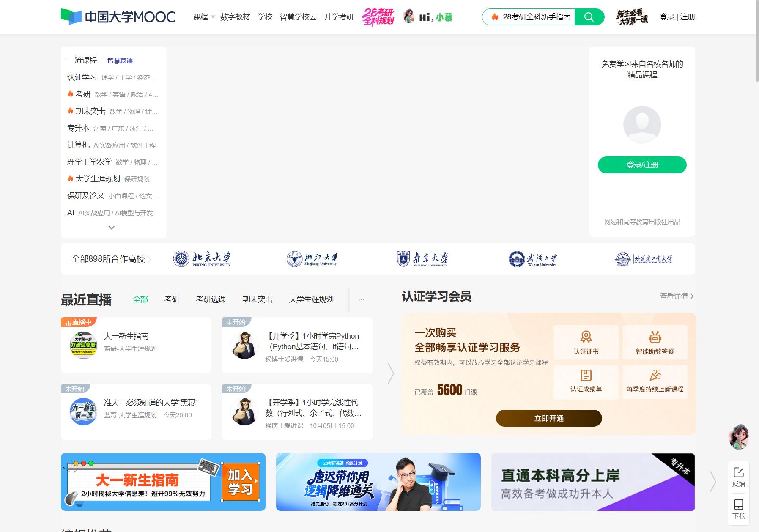The width and height of the screenshot is (759, 532).
Task: Open 大一新生指南 加入学习 banner
Action: 163,482
